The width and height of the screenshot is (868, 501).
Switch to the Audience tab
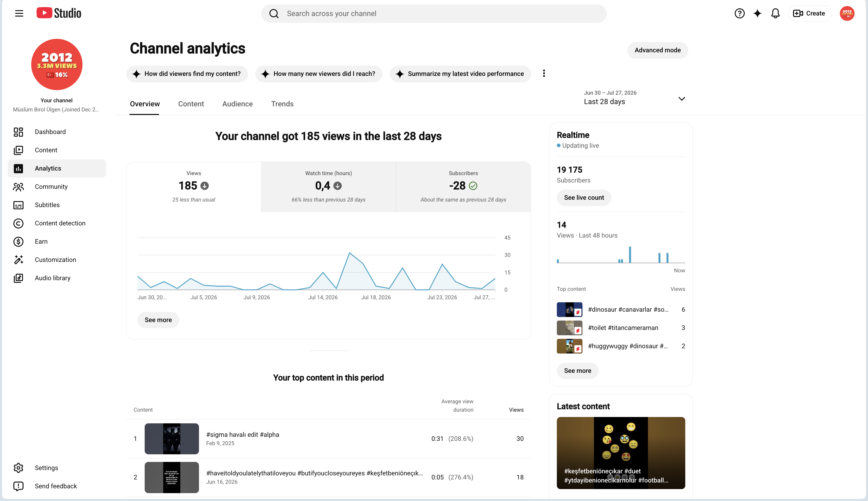tap(237, 104)
